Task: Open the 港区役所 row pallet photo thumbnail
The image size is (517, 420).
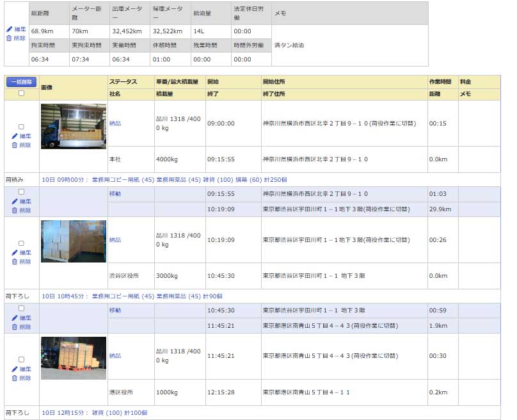Action: click(x=73, y=358)
